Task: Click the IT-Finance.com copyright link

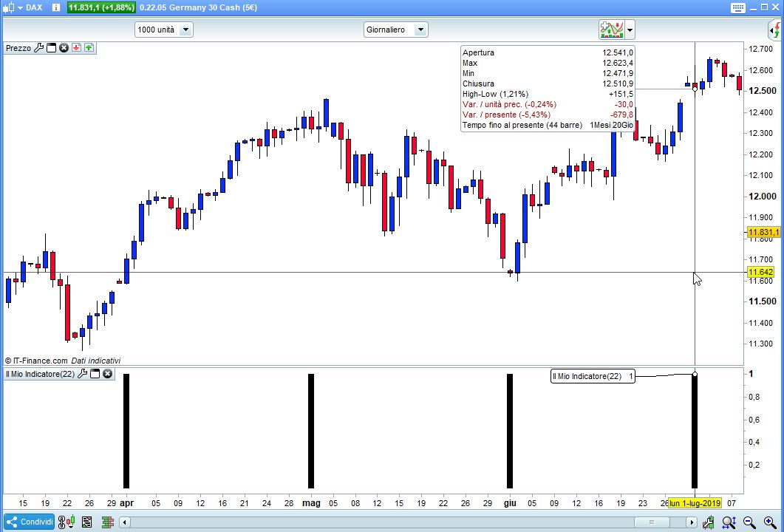Action: [x=35, y=361]
